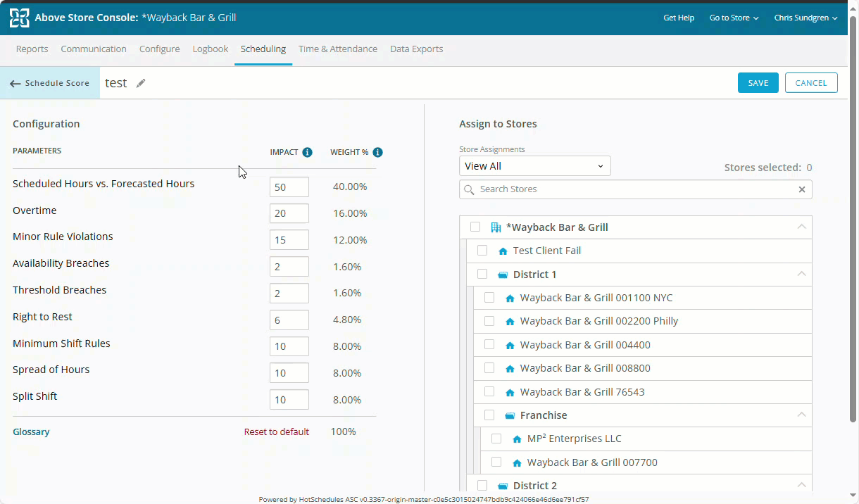The width and height of the screenshot is (859, 504).
Task: Click the Test Client Fail store icon
Action: pos(503,251)
